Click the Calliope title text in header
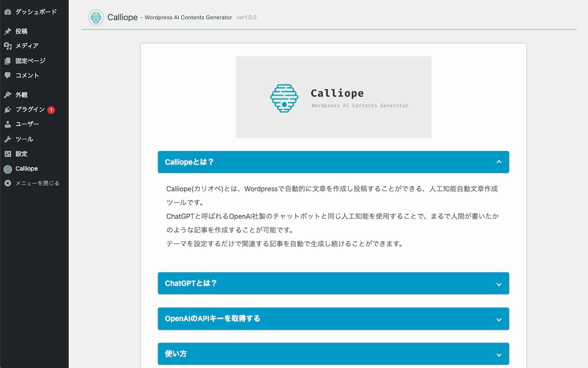The height and width of the screenshot is (368, 588). (122, 17)
